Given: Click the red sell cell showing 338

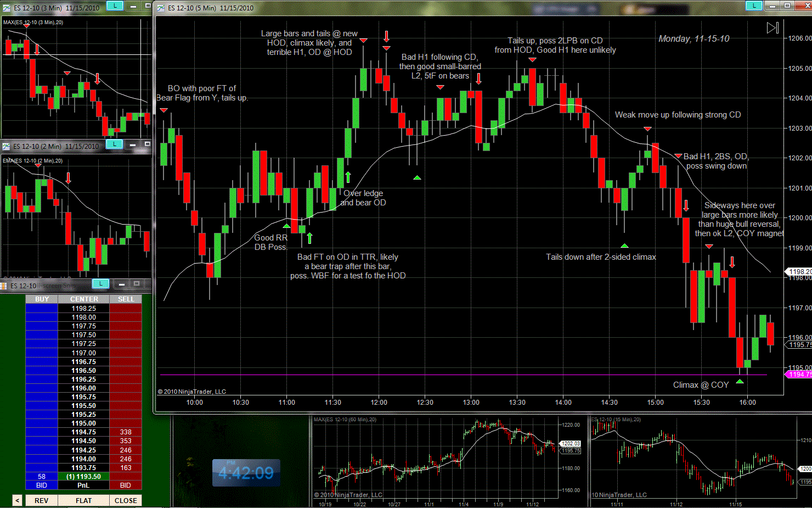Looking at the screenshot, I should coord(126,432).
